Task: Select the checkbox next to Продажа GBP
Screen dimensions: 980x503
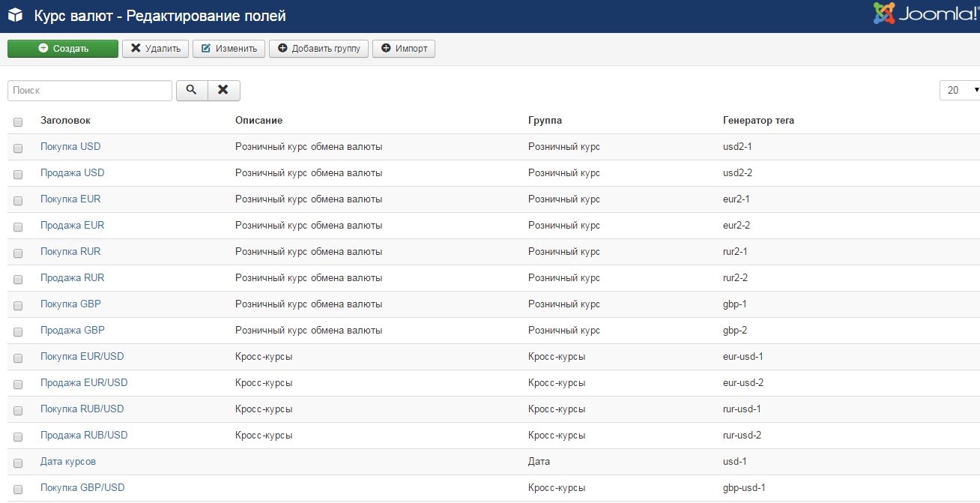Action: tap(18, 332)
